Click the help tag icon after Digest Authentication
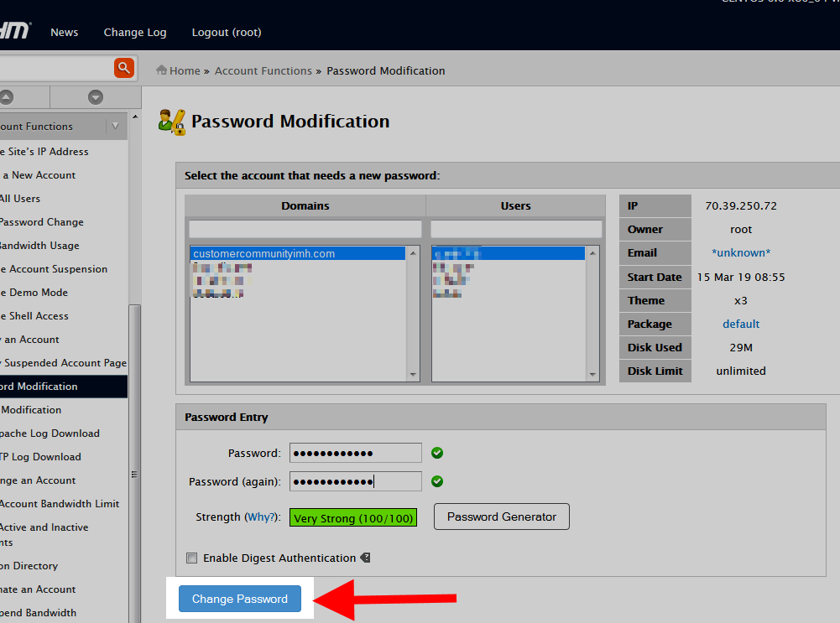The image size is (840, 623). pyautogui.click(x=365, y=558)
